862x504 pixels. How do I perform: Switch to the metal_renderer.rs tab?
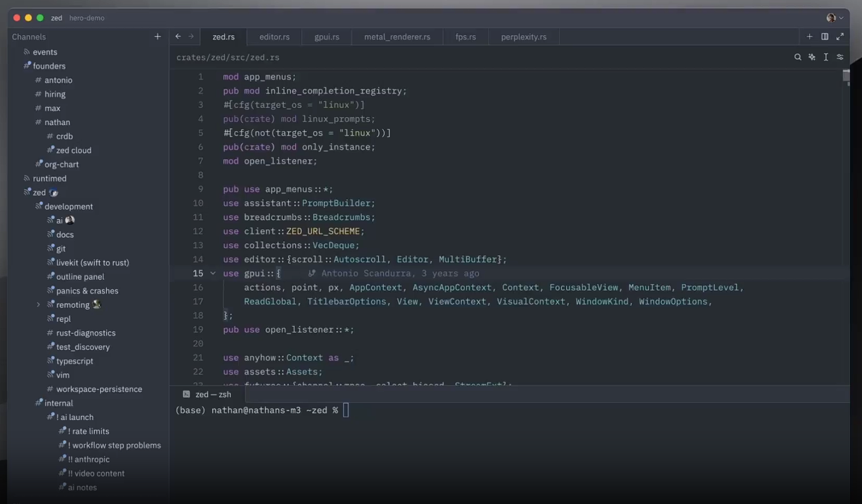click(x=397, y=37)
